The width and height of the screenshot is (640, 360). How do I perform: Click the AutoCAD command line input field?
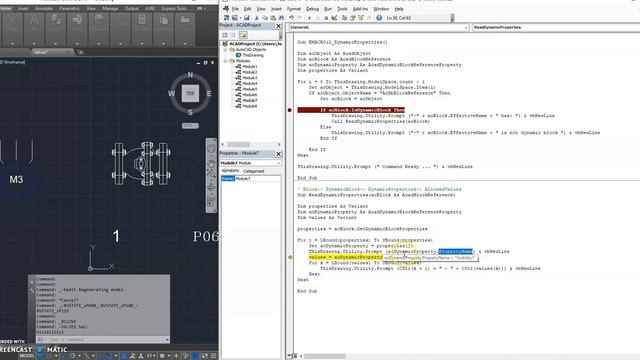(104, 340)
